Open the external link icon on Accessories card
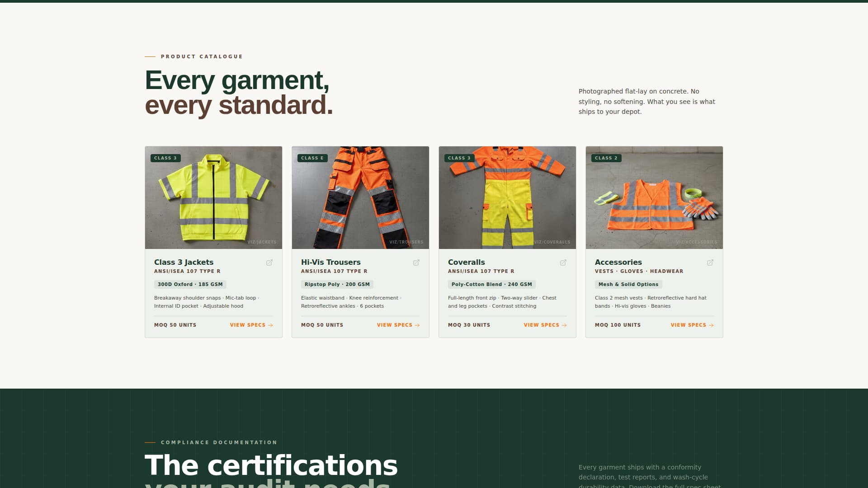 point(710,262)
